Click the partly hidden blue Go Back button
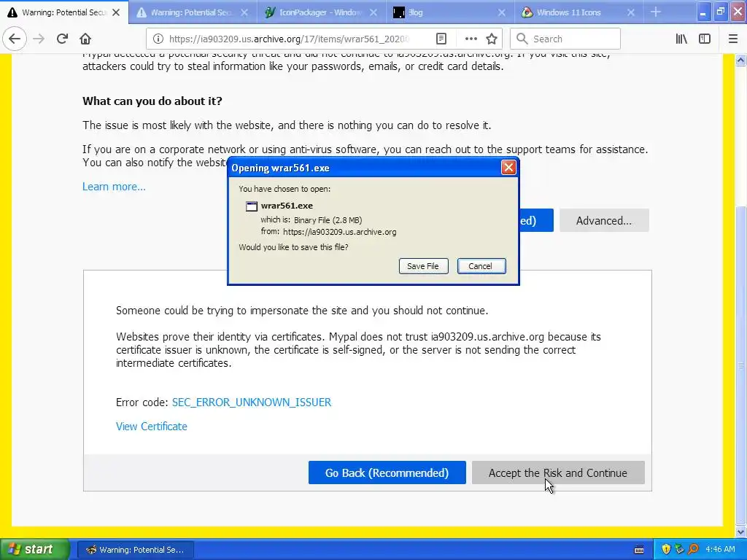The image size is (747, 560). 536,220
